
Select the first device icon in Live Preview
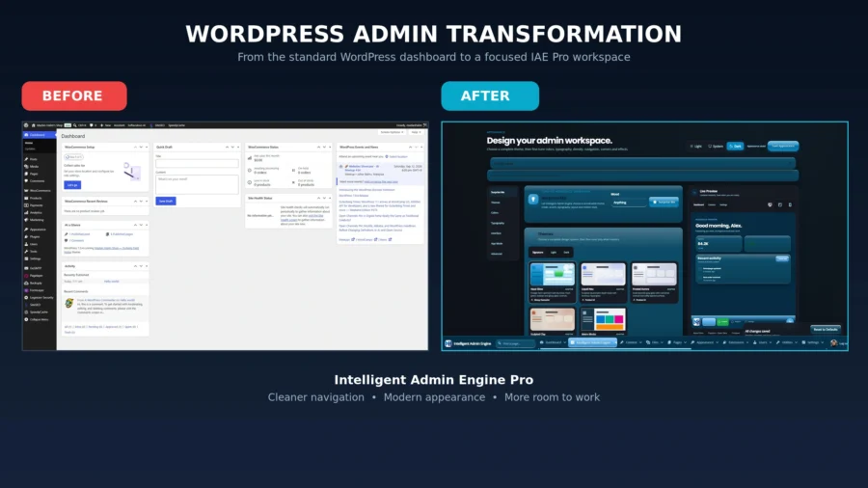[x=770, y=204]
